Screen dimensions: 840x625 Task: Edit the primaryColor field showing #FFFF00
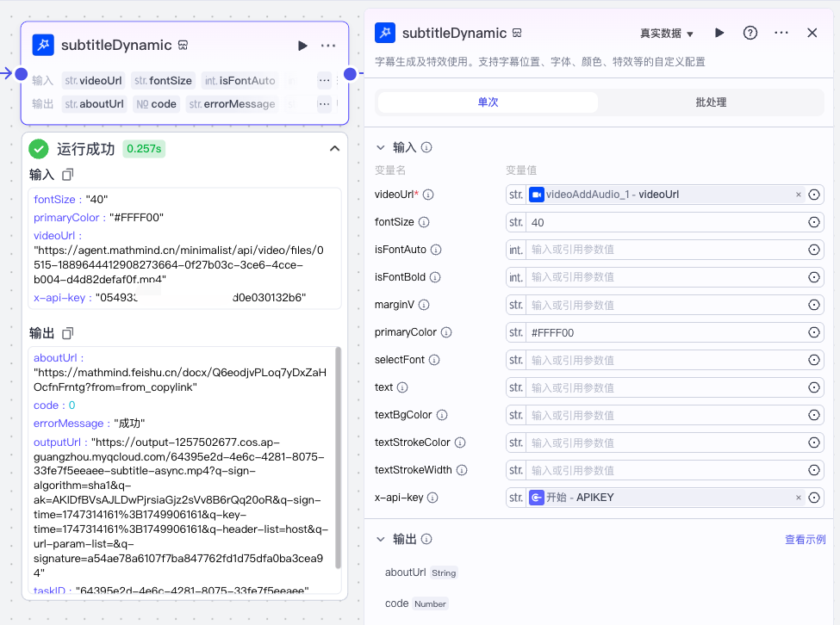click(x=665, y=333)
